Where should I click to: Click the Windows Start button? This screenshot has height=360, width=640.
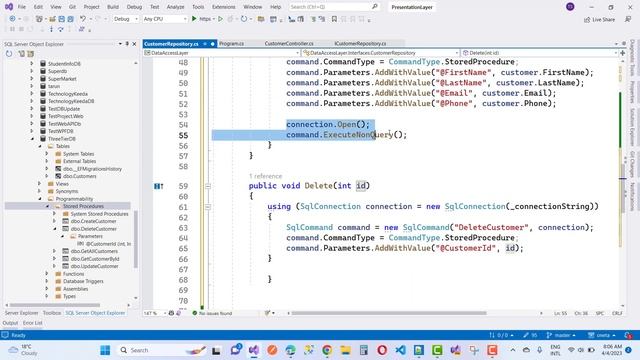[105, 350]
